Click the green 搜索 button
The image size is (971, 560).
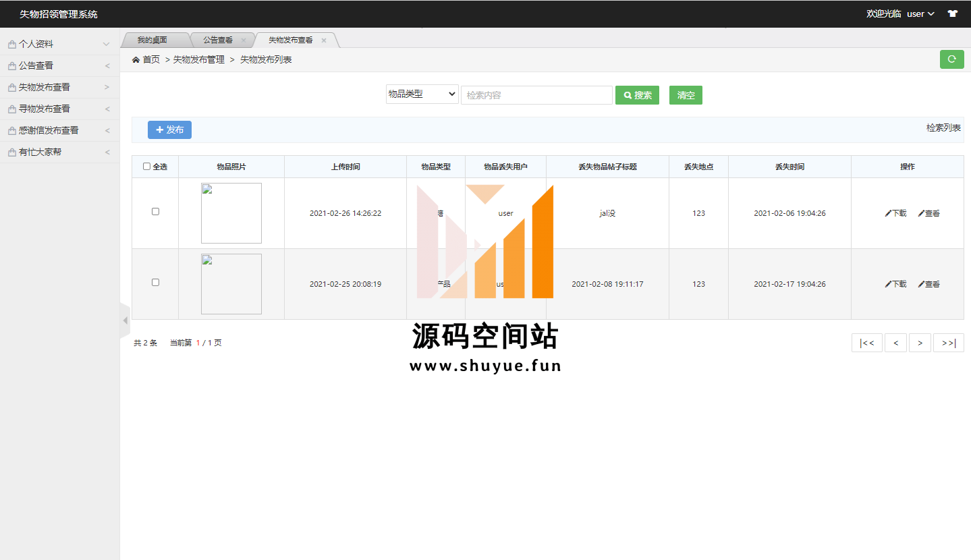[637, 95]
